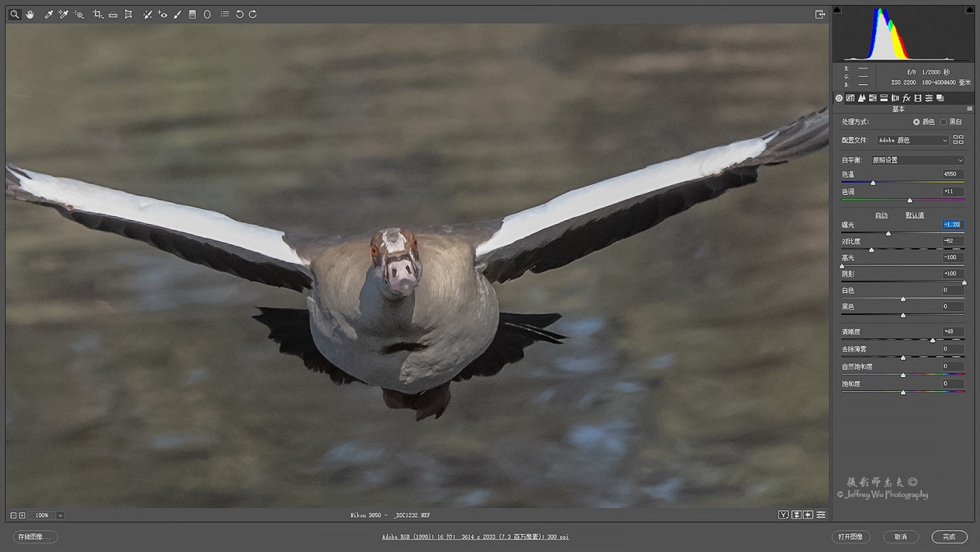Open the Detail (sharpening) panel tab

pyautogui.click(x=862, y=97)
